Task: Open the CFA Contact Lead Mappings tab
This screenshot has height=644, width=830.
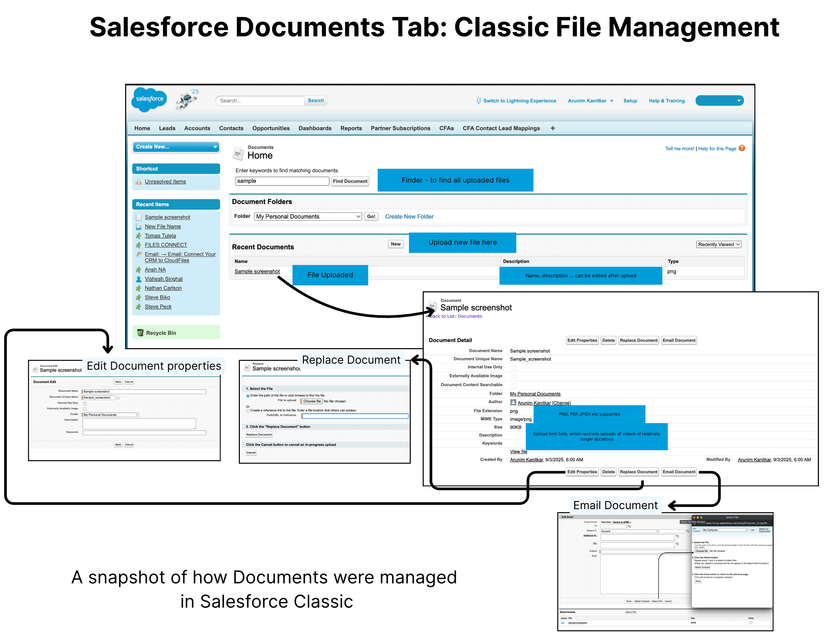Action: coord(501,128)
